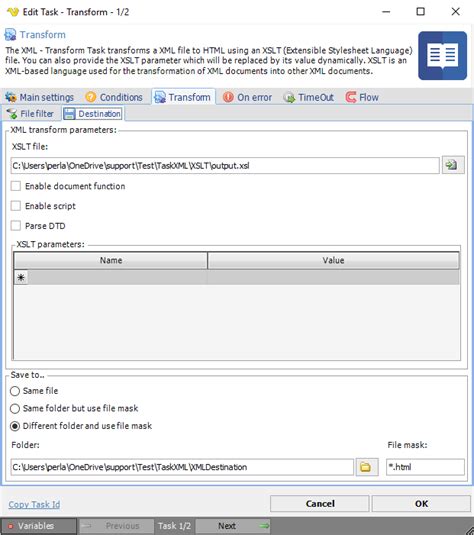Click the green Next arrow icon
Screen dimensions: 474x535
(264, 525)
